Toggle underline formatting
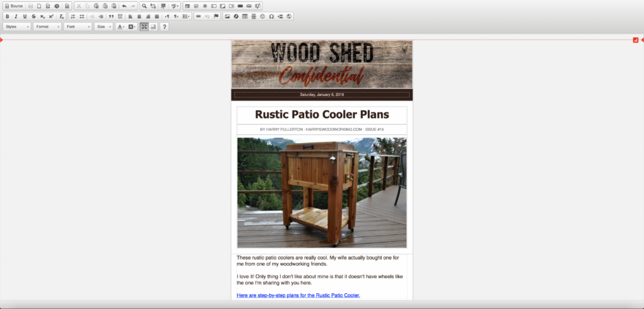Image resolution: width=644 pixels, height=309 pixels. (25, 16)
